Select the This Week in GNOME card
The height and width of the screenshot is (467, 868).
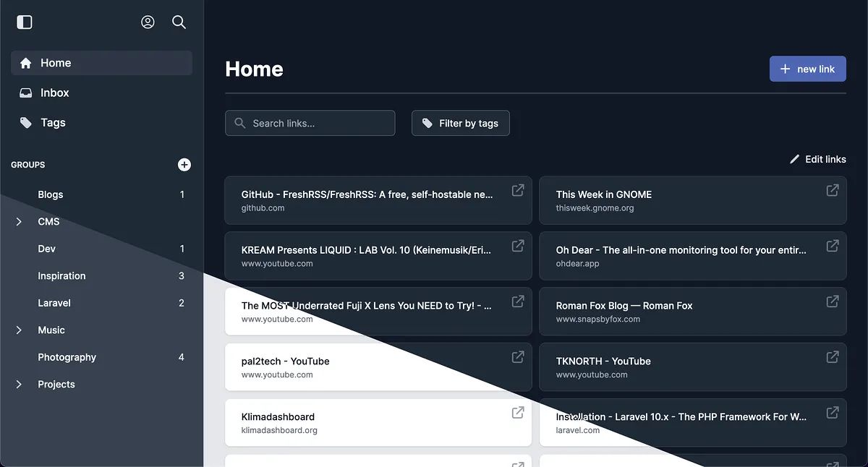[x=693, y=200]
